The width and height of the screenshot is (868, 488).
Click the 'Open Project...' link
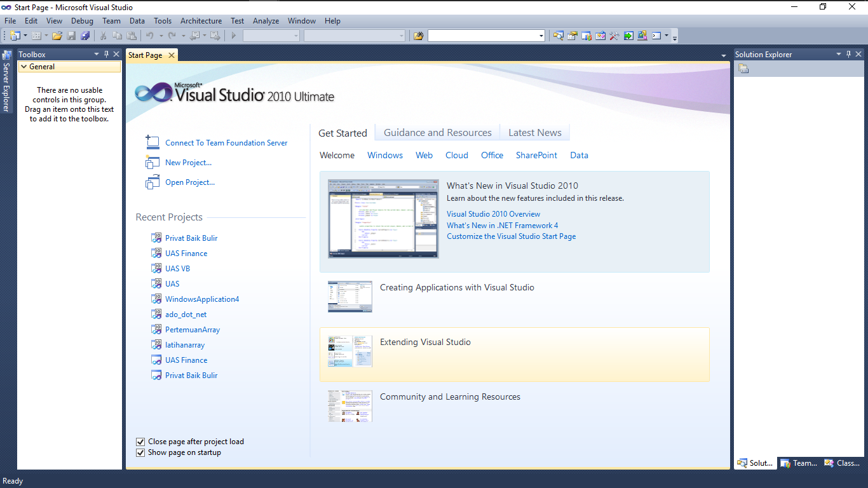click(x=190, y=182)
